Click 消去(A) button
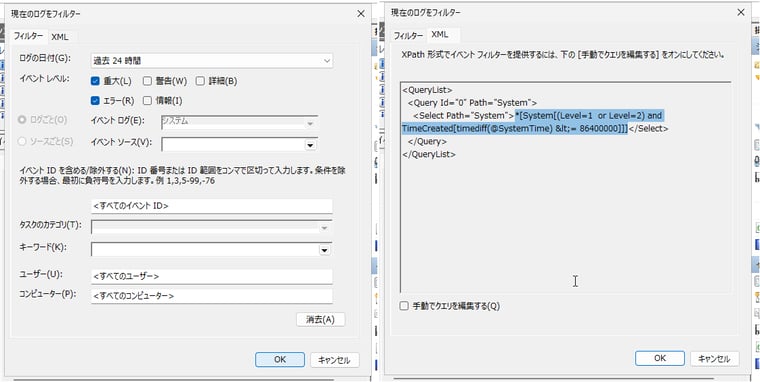This screenshot has width=760, height=382. [x=320, y=319]
